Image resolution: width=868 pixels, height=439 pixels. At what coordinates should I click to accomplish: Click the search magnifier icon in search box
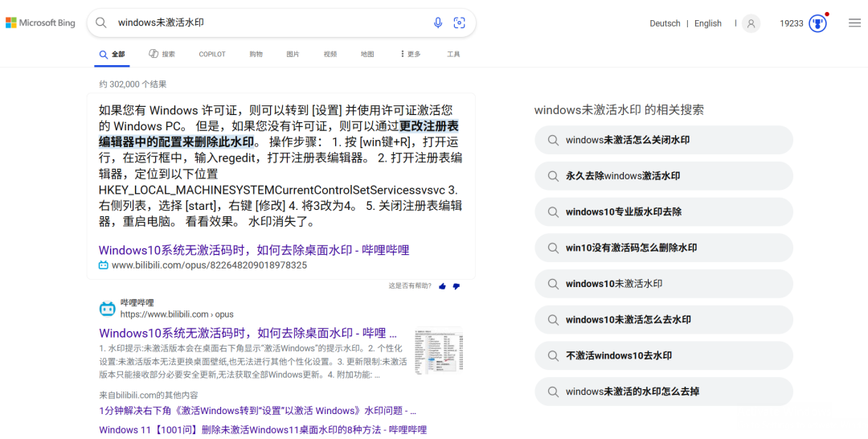100,23
